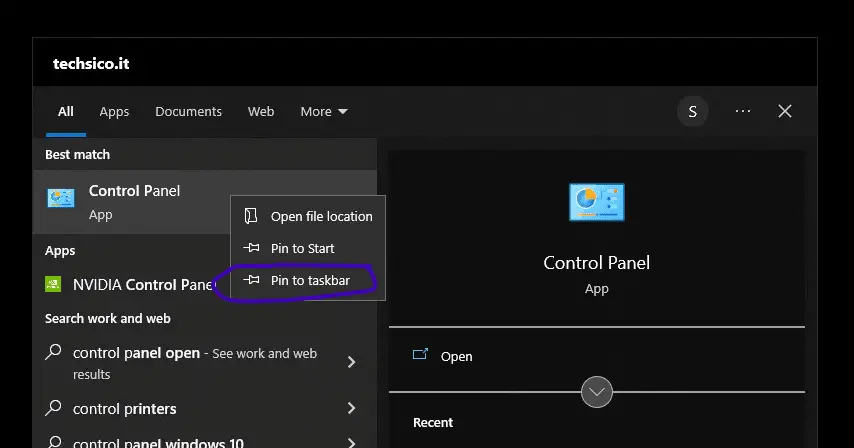Expand the control panel open result arrow
The width and height of the screenshot is (854, 448).
(351, 362)
